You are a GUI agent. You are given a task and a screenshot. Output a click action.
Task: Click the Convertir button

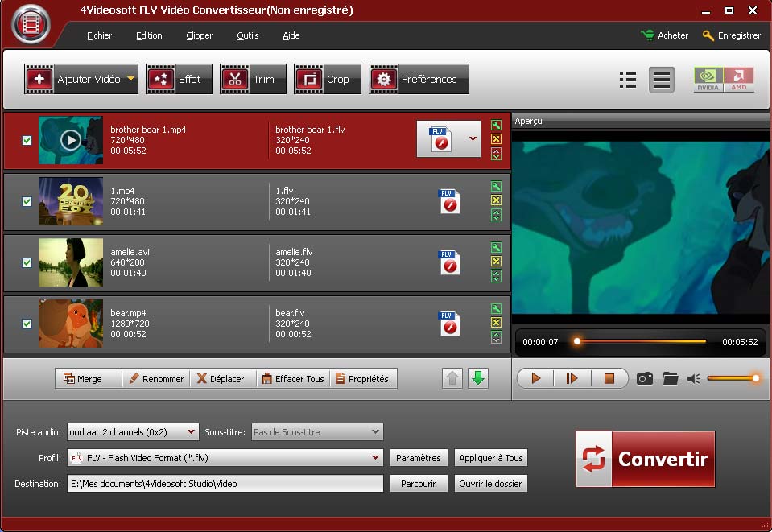pyautogui.click(x=646, y=459)
